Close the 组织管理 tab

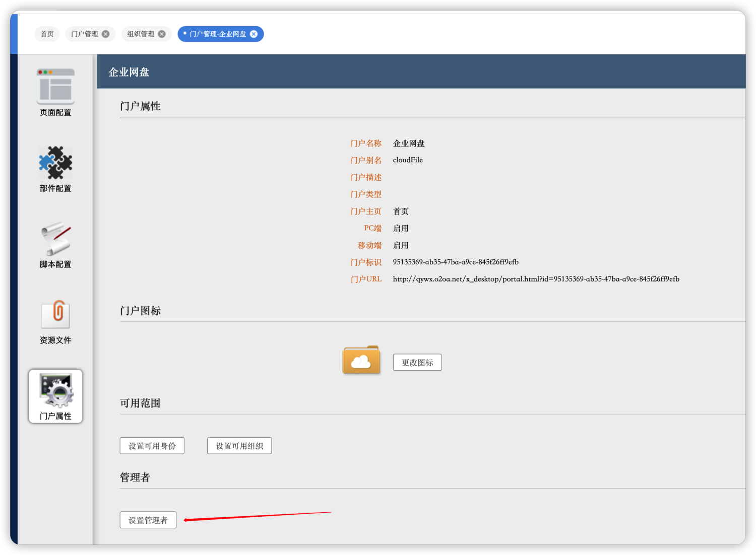162,34
